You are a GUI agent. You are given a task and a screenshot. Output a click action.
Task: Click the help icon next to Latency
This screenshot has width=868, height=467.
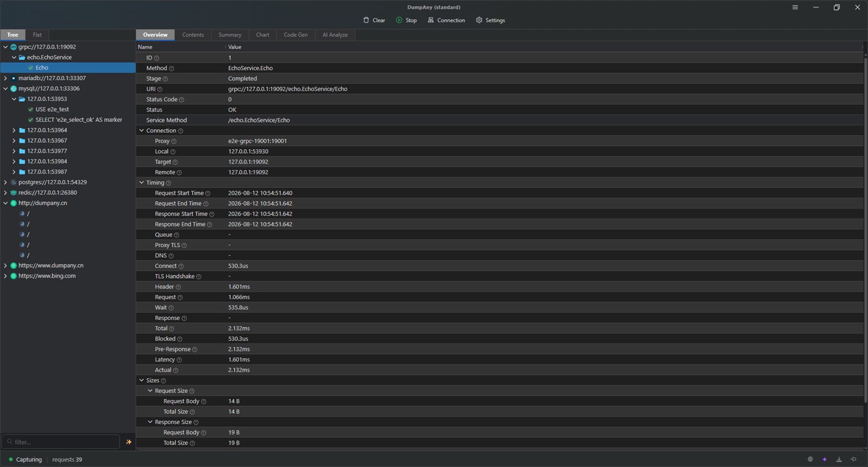point(179,360)
